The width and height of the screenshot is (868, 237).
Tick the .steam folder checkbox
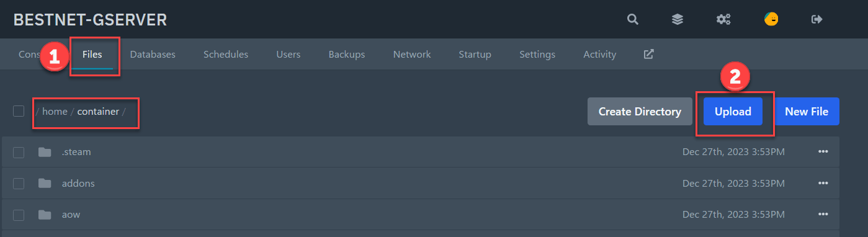click(19, 152)
